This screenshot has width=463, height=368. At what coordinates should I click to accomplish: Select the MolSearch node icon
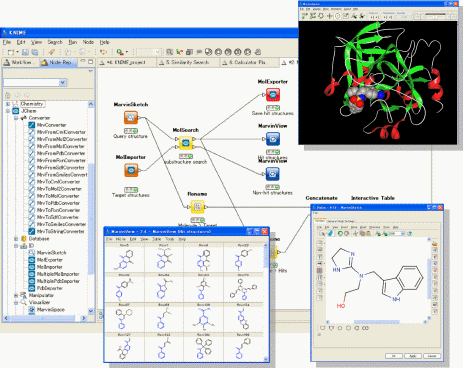click(x=186, y=143)
